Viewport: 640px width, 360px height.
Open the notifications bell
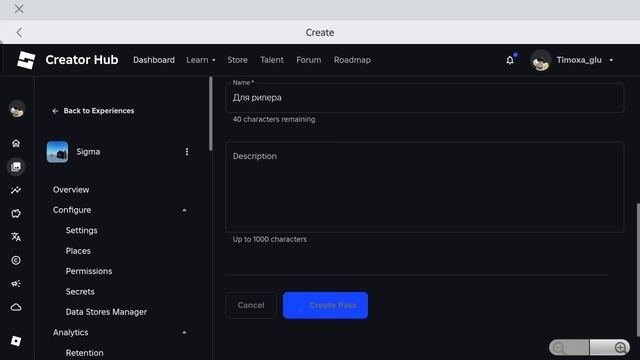pos(510,60)
